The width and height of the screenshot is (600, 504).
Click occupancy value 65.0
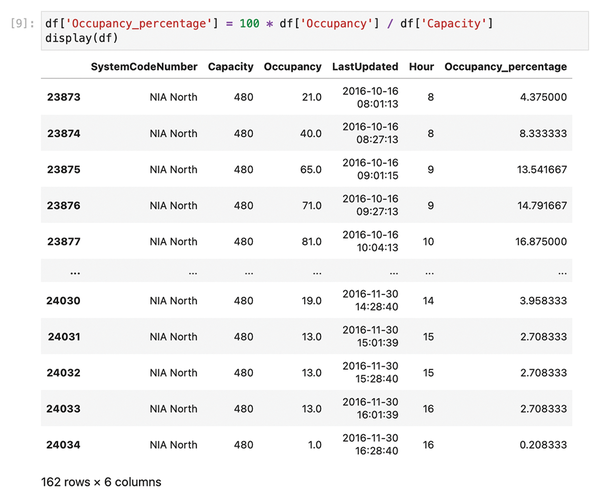click(x=311, y=170)
